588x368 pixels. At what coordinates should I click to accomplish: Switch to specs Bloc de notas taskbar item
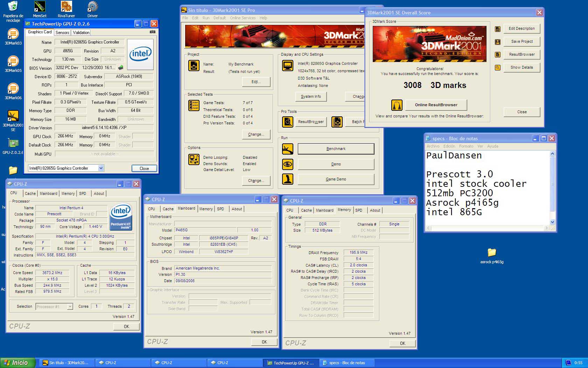pyautogui.click(x=347, y=363)
